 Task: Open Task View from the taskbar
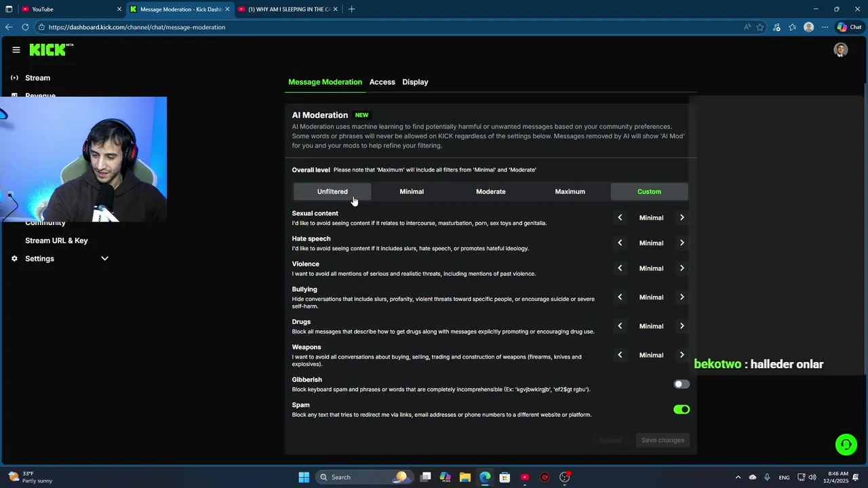click(426, 477)
